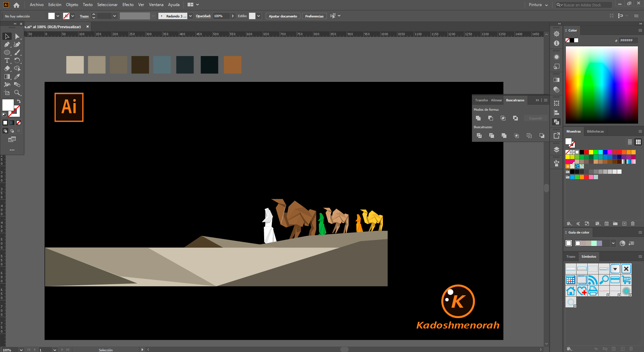Select the Shape Builder tool

coord(17,68)
